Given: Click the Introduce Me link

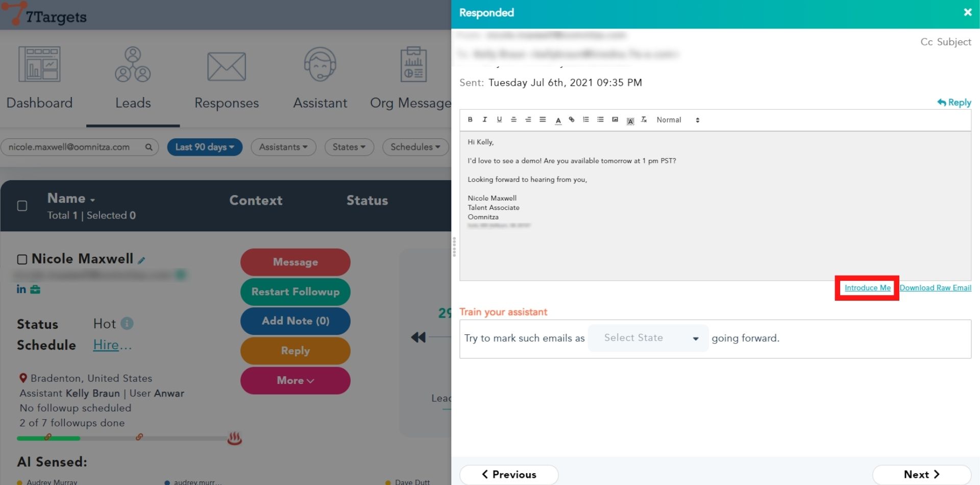Looking at the screenshot, I should tap(867, 288).
